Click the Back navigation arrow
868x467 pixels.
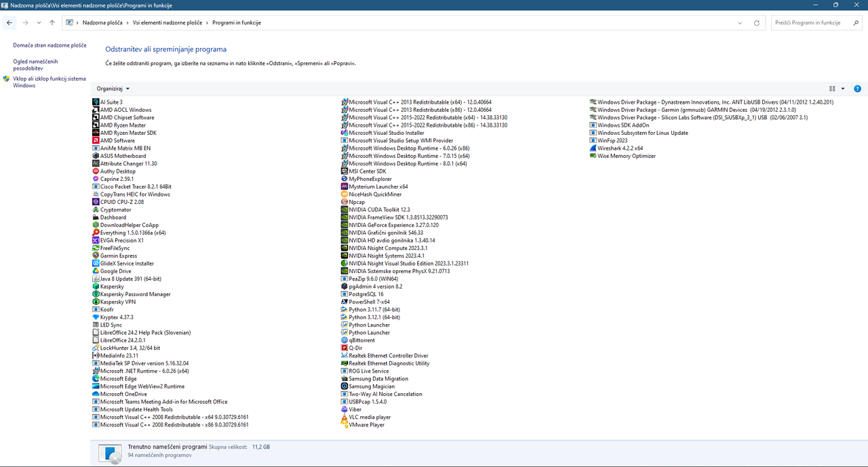pos(9,22)
